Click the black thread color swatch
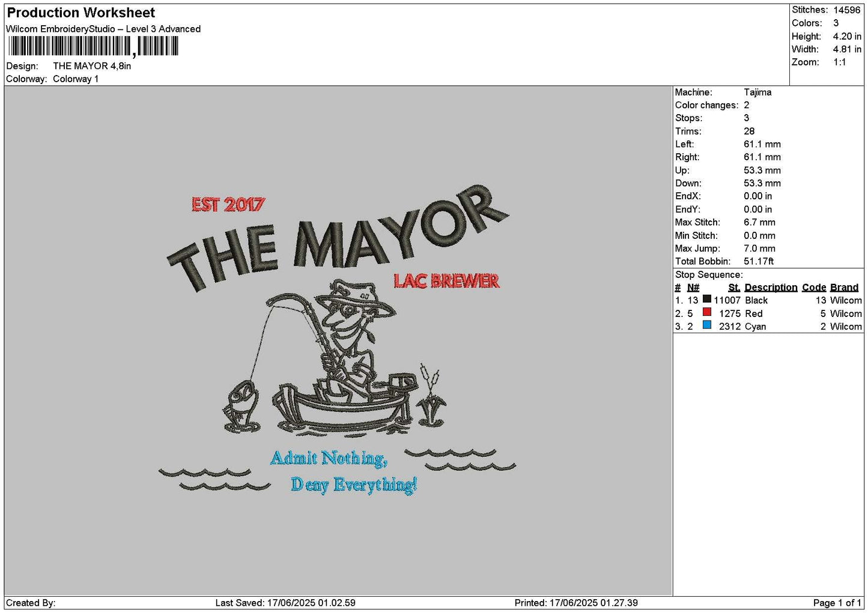Screen dimensions: 868x613 [707, 299]
